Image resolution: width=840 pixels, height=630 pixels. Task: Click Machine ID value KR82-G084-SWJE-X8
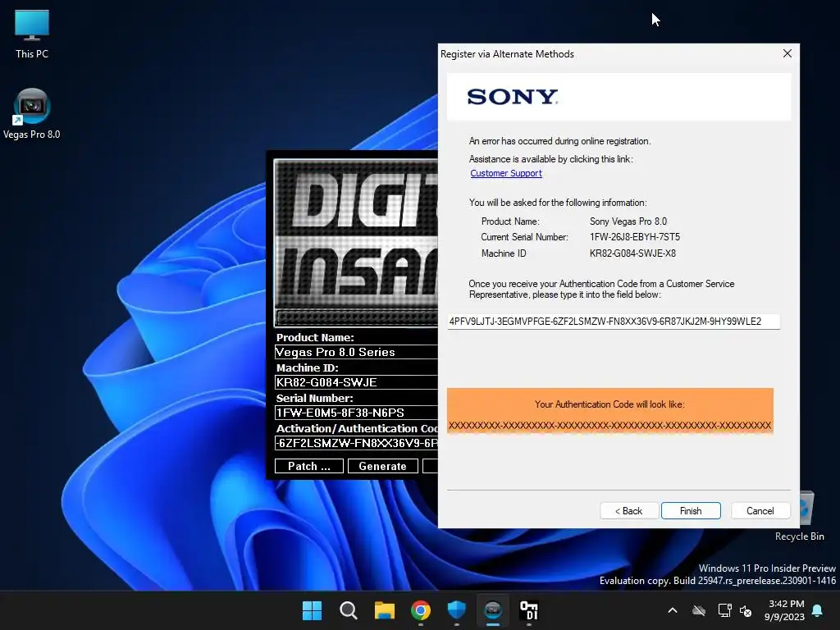tap(632, 253)
